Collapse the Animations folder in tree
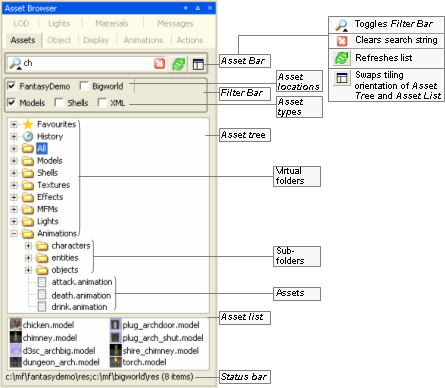The height and width of the screenshot is (388, 445). (14, 233)
